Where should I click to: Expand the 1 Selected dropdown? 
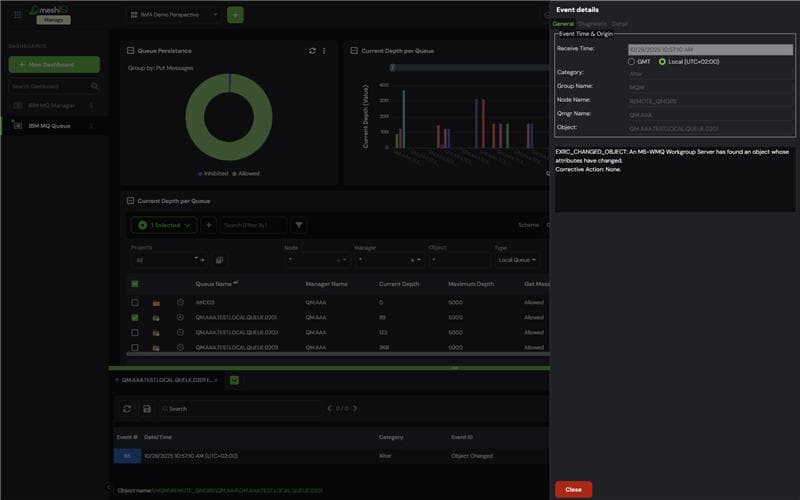(x=163, y=226)
